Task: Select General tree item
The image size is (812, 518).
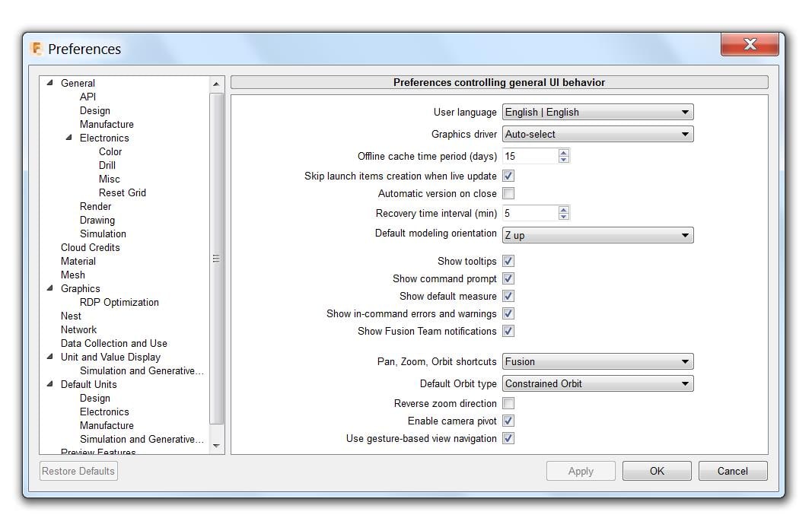Action: pos(78,84)
